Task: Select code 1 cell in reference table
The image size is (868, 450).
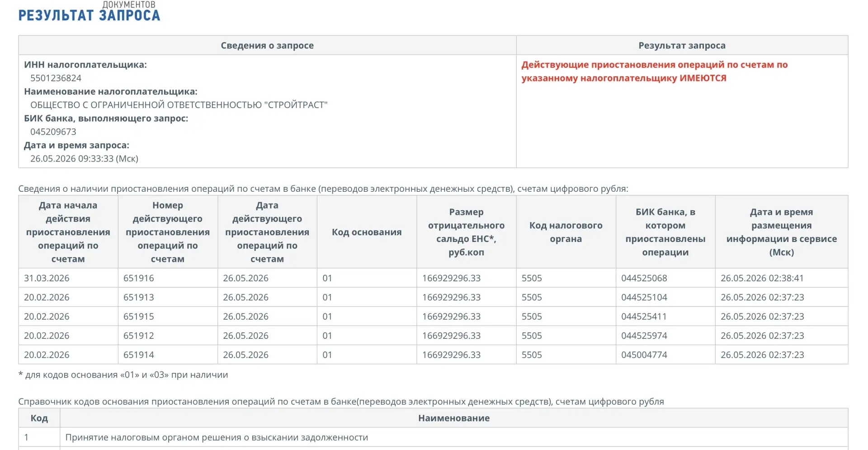Action: [39, 437]
